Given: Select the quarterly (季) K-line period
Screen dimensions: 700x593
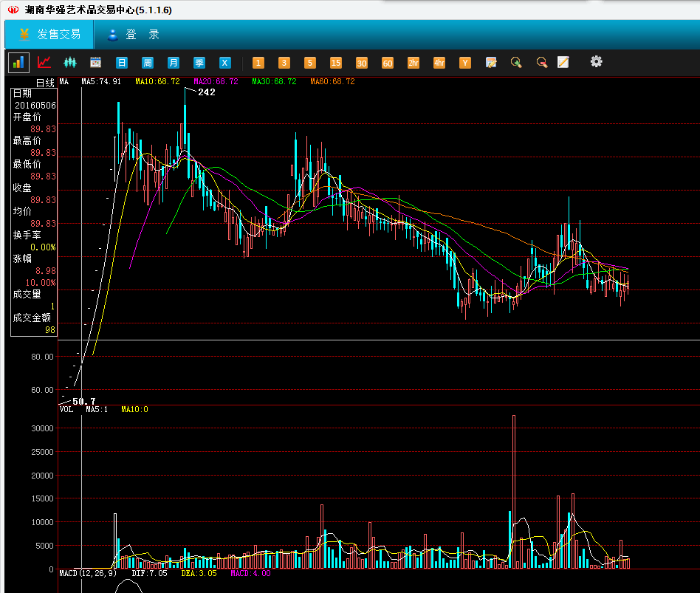Looking at the screenshot, I should [199, 63].
